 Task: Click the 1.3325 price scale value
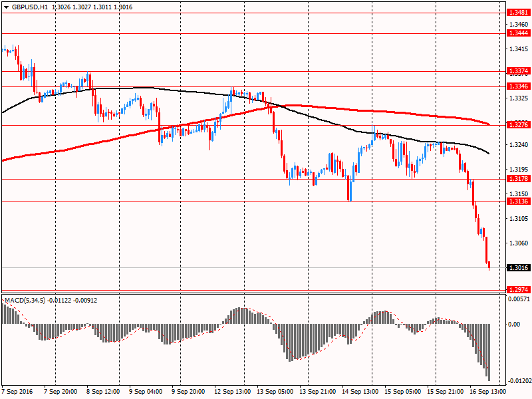coord(519,98)
